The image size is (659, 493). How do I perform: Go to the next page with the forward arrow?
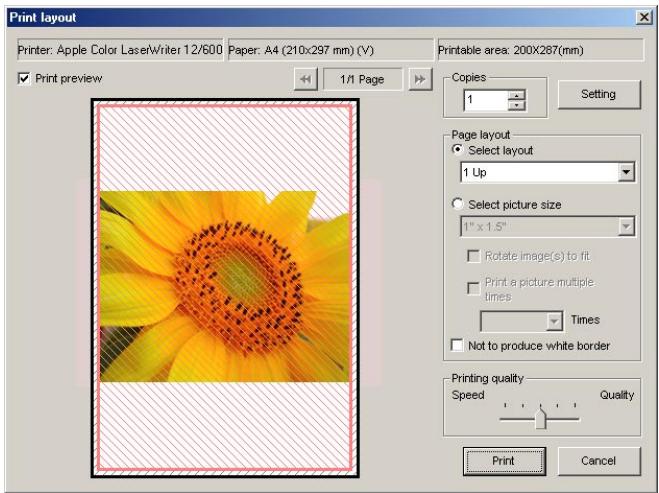click(420, 79)
